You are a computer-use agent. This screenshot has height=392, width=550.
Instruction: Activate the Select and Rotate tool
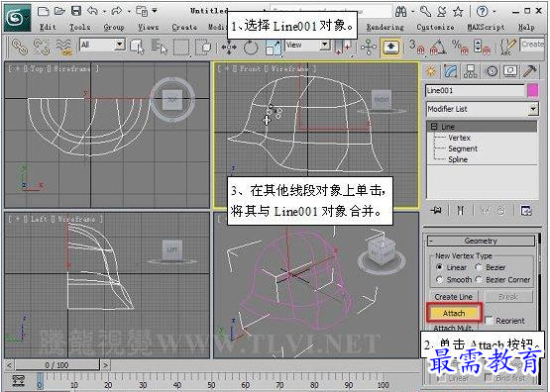click(x=251, y=47)
